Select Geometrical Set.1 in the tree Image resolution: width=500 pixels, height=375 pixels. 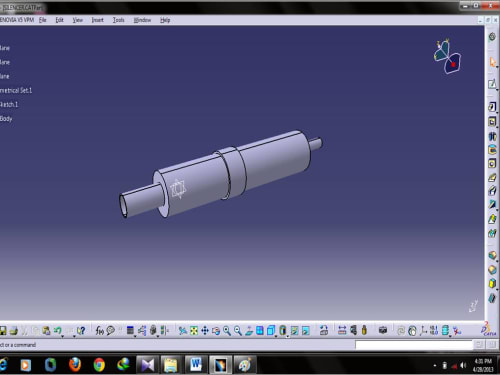click(16, 90)
